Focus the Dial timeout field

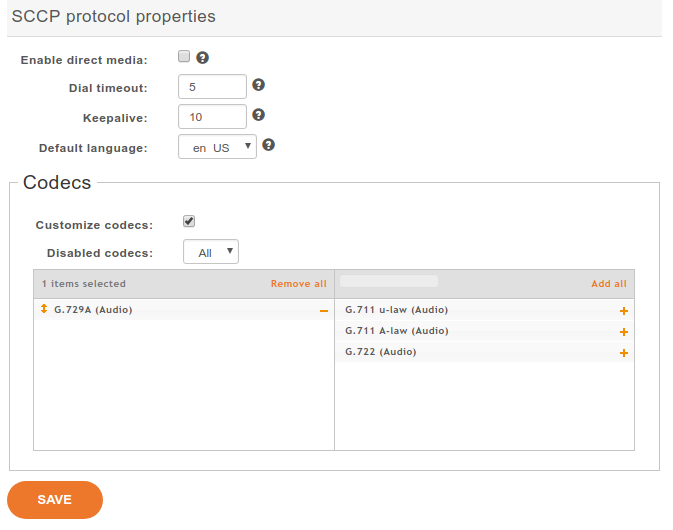(x=212, y=87)
